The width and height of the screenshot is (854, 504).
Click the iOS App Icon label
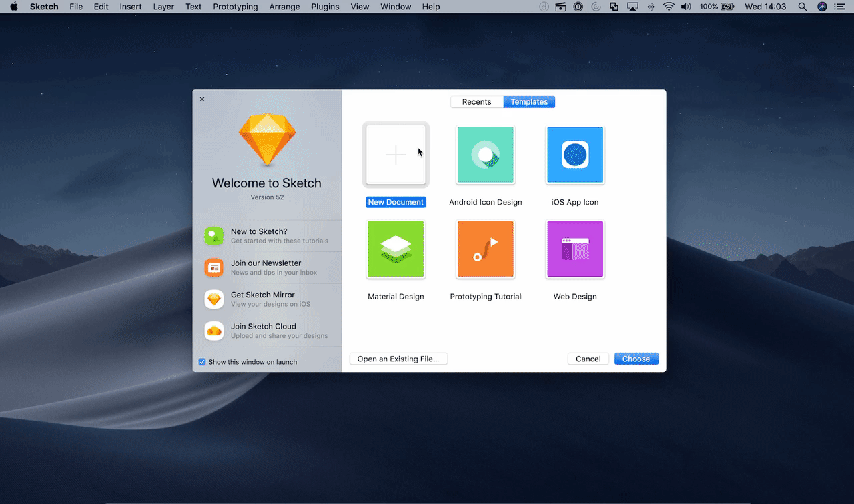coord(575,202)
